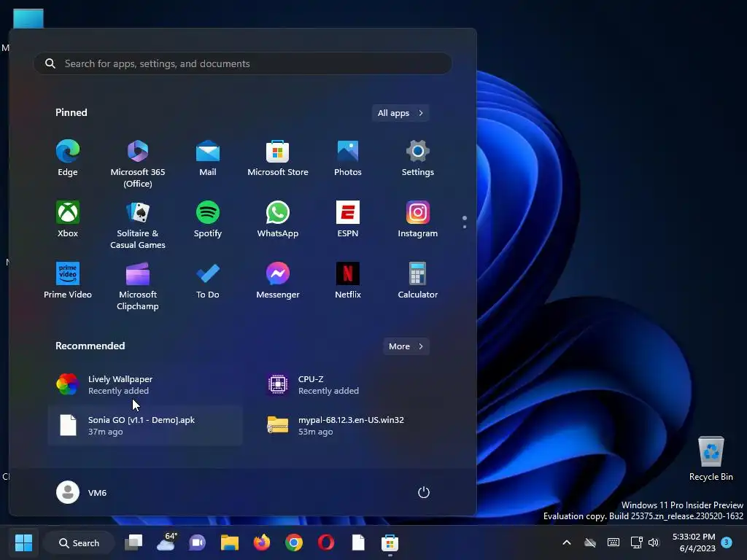This screenshot has height=560, width=747.
Task: Open the ESPN app
Action: click(348, 219)
